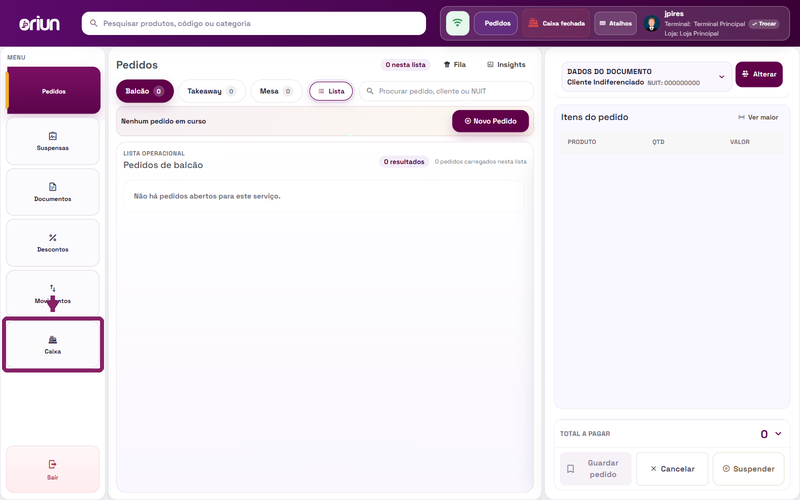Click Trocar to switch terminal
This screenshot has height=500, width=800.
pyautogui.click(x=764, y=24)
